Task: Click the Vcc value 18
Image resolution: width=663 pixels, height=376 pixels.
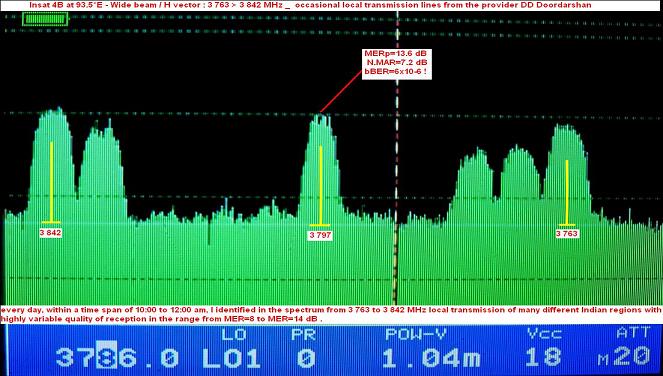Action: (x=543, y=357)
